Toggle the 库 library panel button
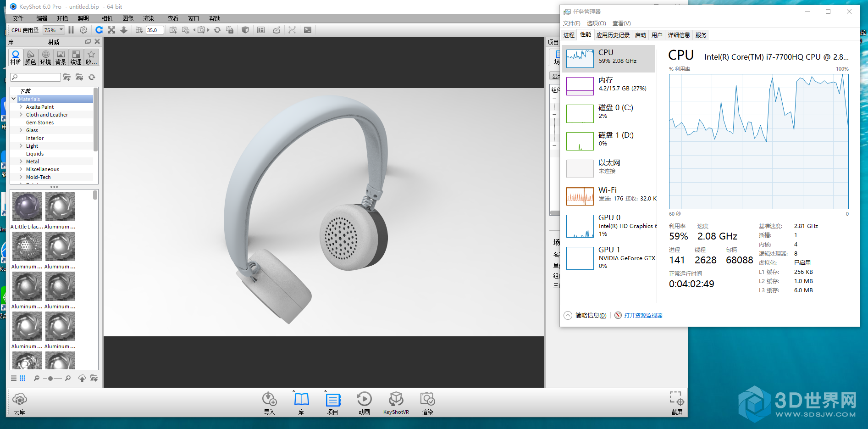Image resolution: width=868 pixels, height=429 pixels. coord(301,403)
